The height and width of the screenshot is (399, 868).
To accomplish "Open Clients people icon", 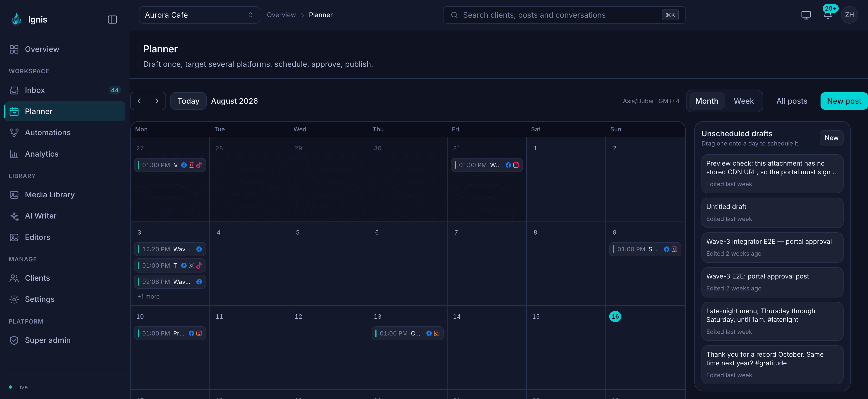I will (14, 278).
